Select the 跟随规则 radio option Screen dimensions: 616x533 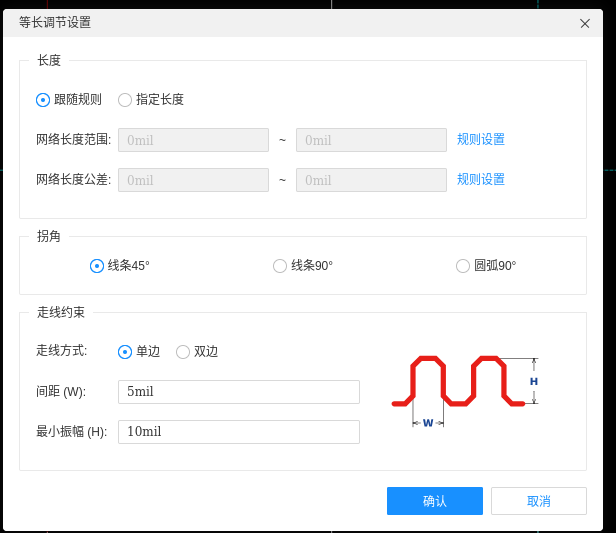point(43,100)
